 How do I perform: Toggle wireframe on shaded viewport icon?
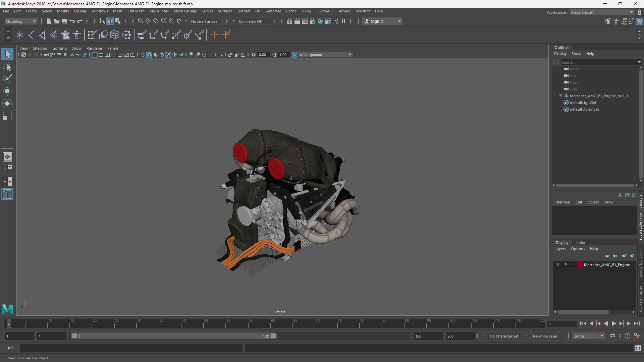162,55
